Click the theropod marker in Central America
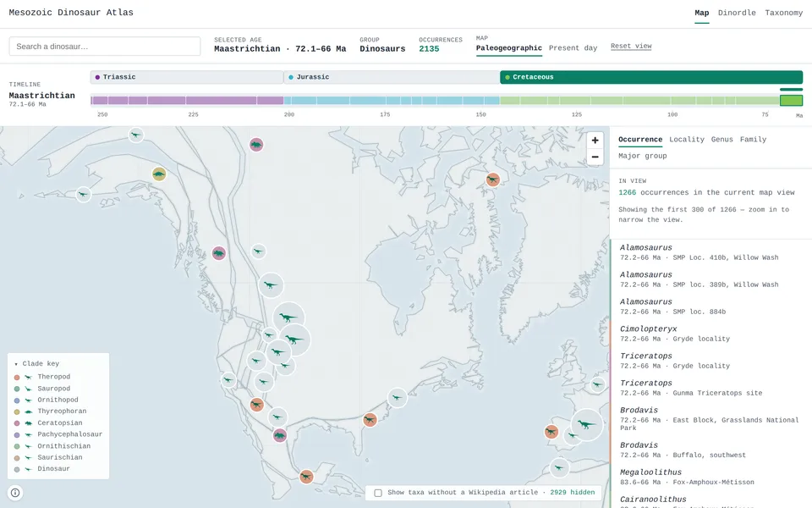 pyautogui.click(x=306, y=477)
